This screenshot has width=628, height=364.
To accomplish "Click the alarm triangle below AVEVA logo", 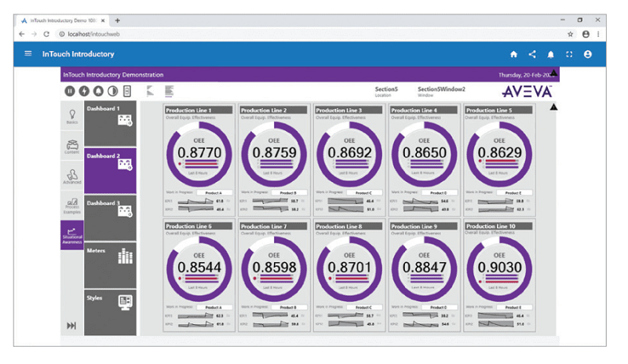I will (x=554, y=106).
